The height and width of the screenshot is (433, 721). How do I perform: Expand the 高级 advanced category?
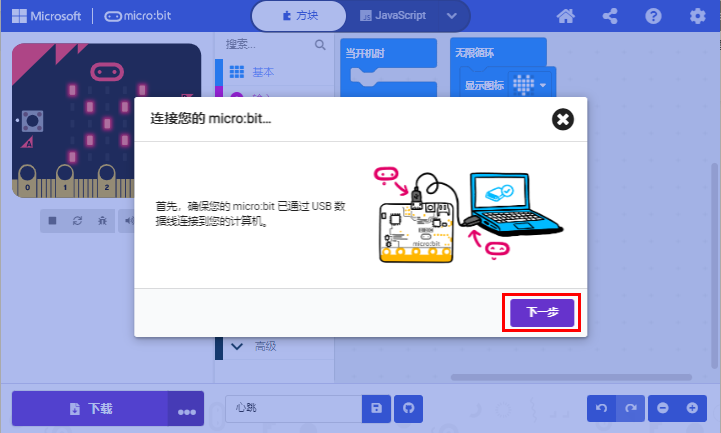[x=275, y=346]
